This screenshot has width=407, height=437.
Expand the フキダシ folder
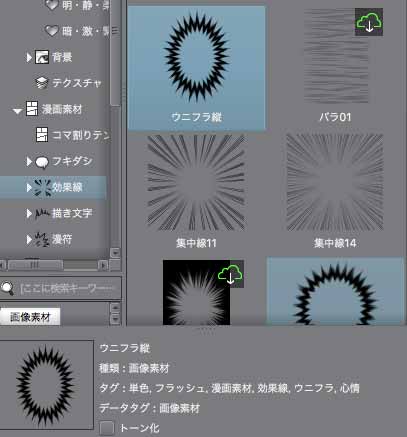[x=29, y=162]
